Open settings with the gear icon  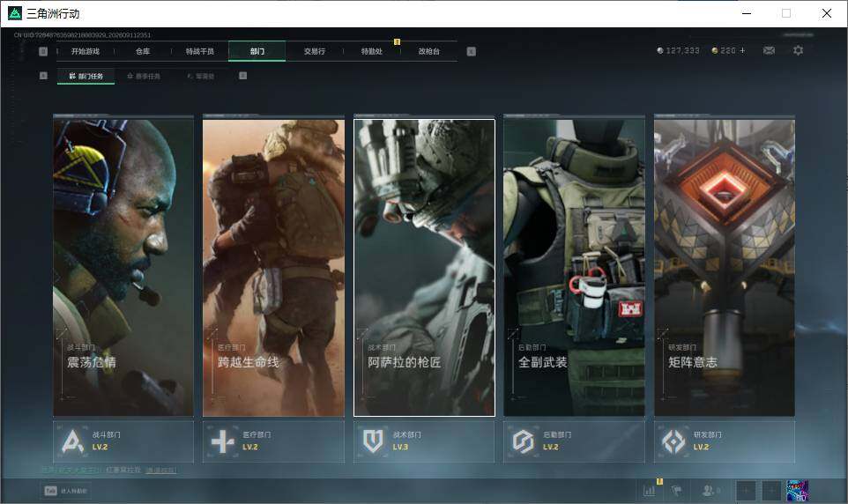[798, 50]
